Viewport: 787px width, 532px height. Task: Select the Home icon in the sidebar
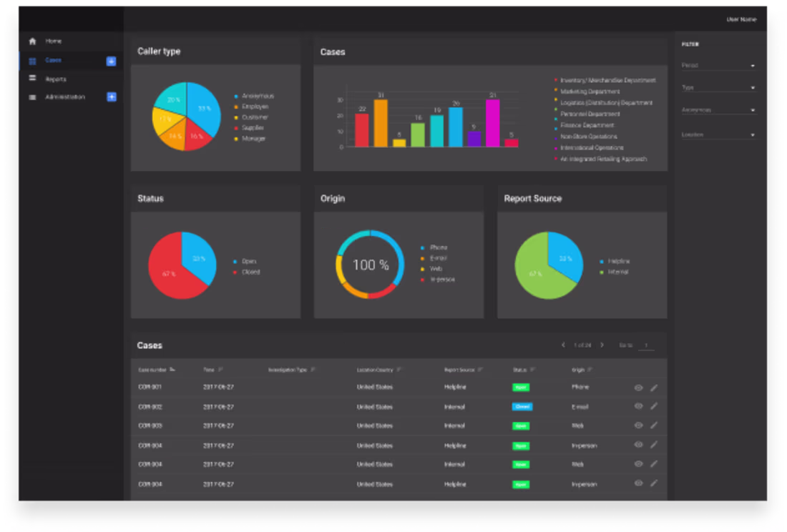(32, 41)
